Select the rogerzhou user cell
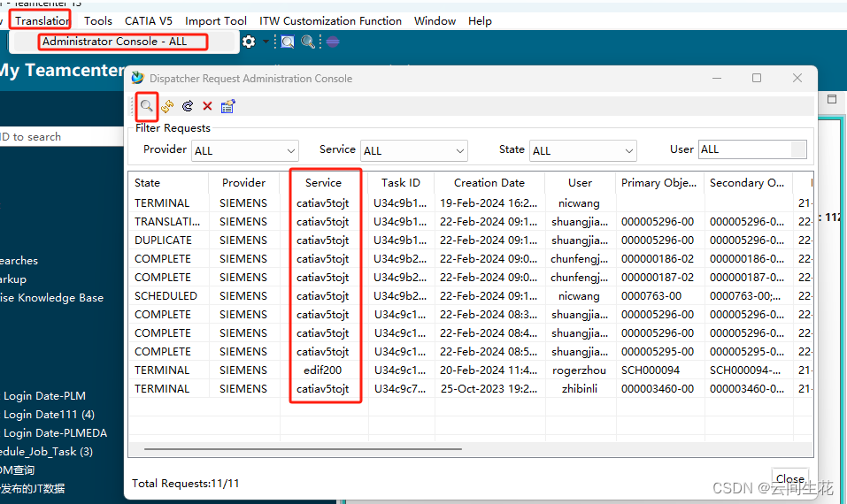The image size is (847, 504). point(580,370)
